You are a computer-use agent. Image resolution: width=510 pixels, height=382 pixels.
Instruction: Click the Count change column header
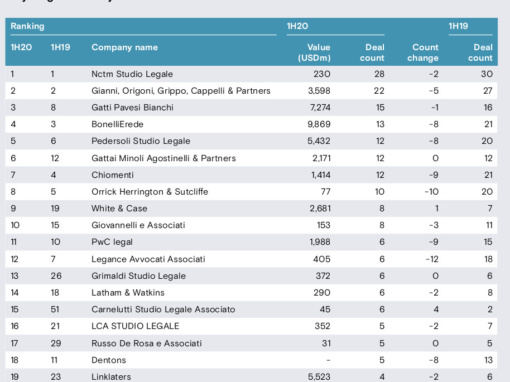[x=423, y=53]
